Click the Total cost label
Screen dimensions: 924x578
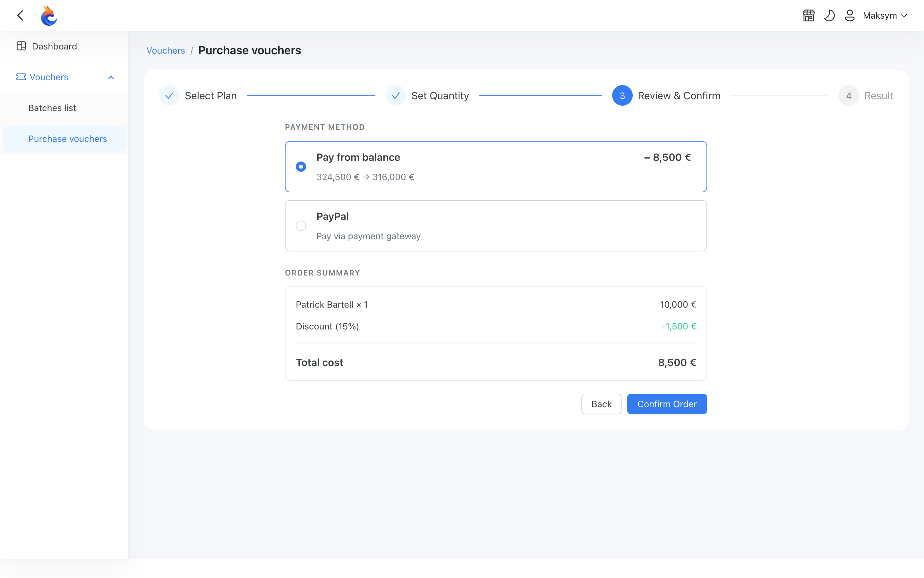coord(319,363)
